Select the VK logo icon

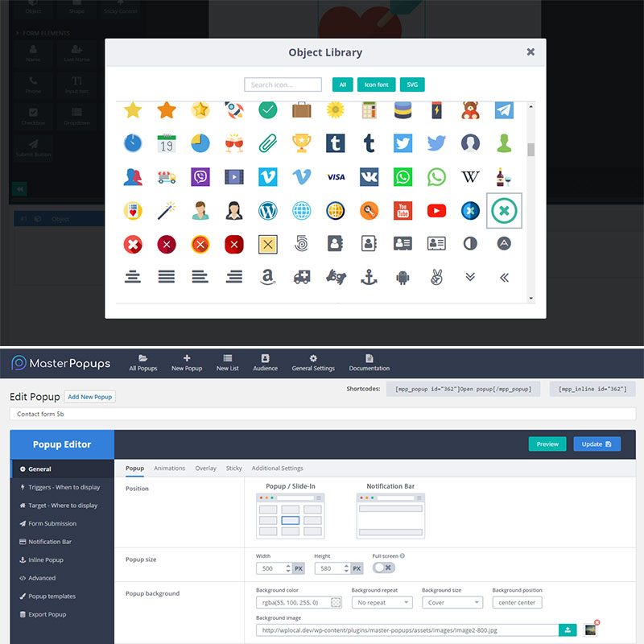pyautogui.click(x=369, y=177)
